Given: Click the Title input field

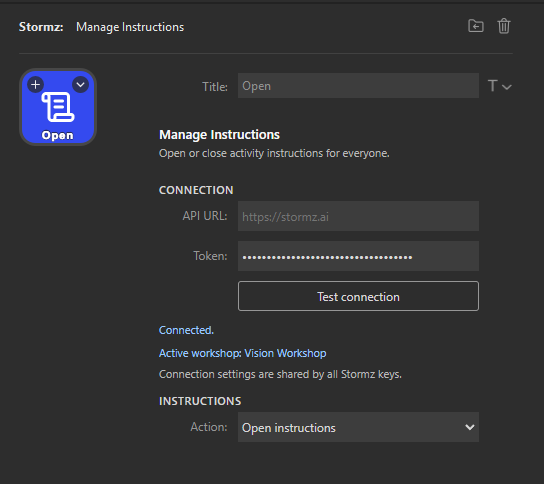Looking at the screenshot, I should 358,86.
